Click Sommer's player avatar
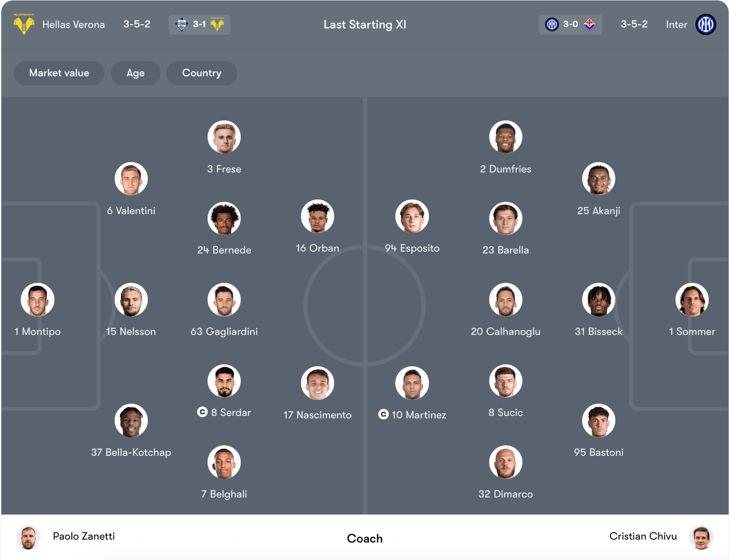 692,300
